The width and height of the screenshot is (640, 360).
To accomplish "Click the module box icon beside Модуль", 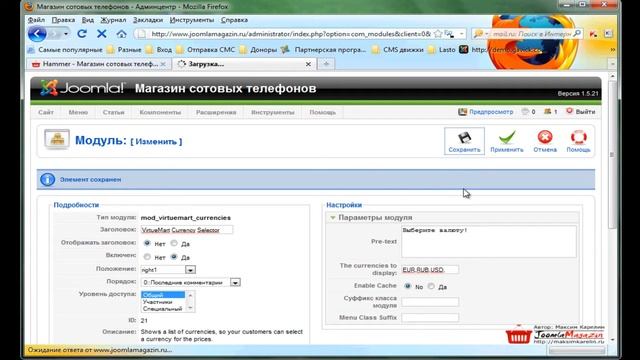I will pos(57,140).
